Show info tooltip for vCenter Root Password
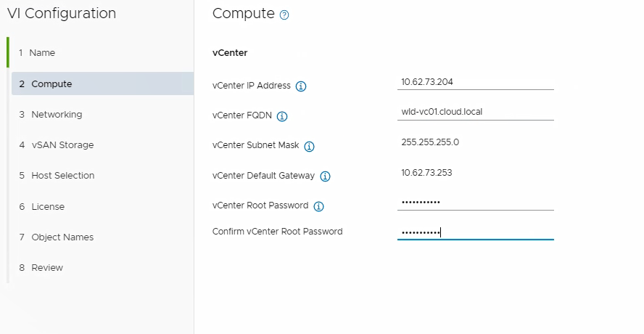644x334 pixels. (318, 206)
